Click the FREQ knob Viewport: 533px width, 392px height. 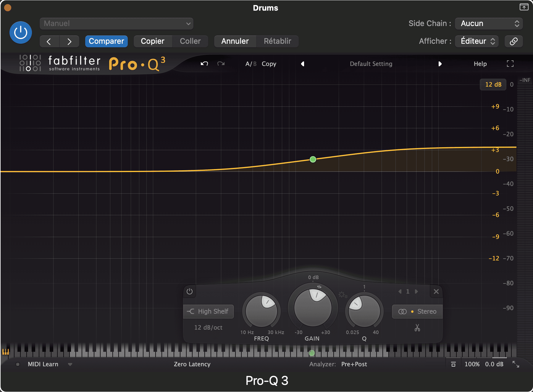tap(261, 311)
